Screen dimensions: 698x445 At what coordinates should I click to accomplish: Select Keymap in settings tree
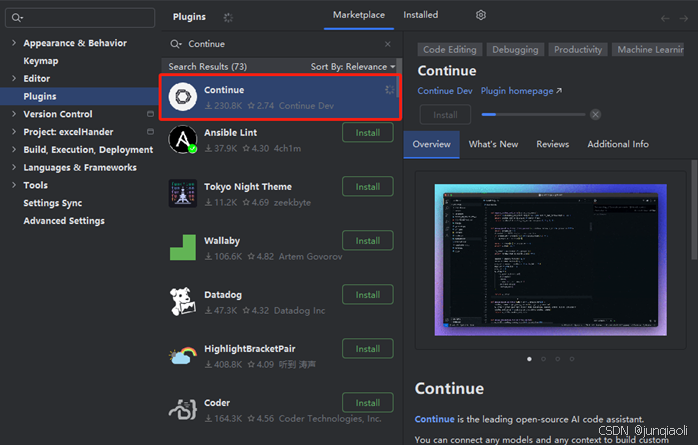click(x=41, y=61)
